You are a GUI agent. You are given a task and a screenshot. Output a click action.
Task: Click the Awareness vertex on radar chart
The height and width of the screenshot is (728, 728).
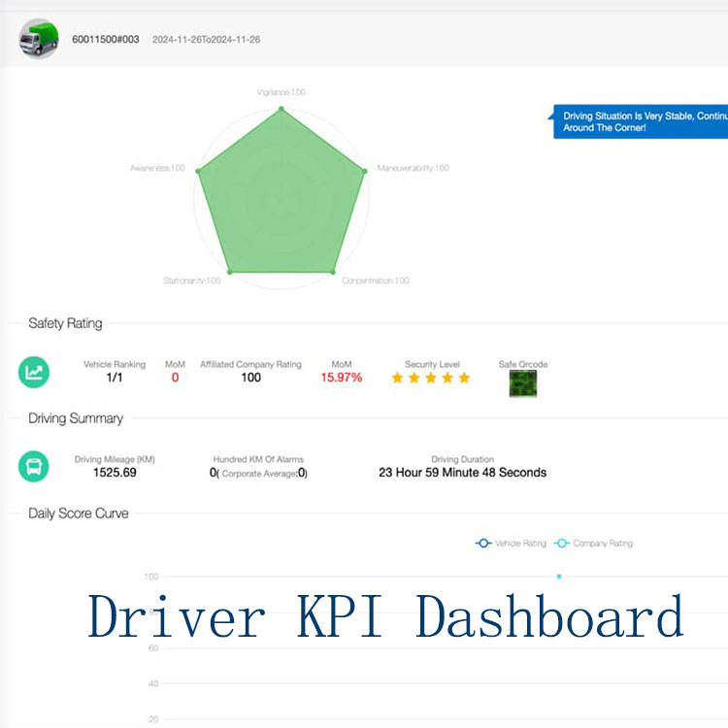tap(198, 171)
